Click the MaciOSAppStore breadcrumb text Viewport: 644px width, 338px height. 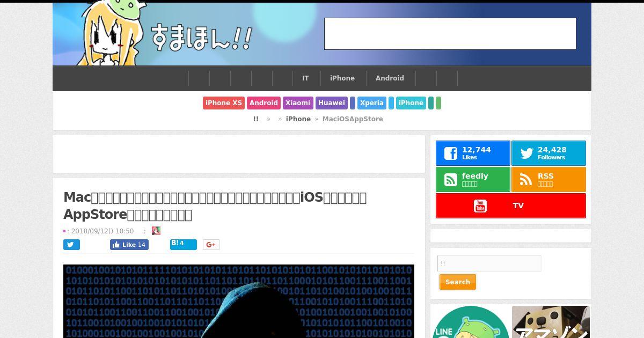coord(353,119)
